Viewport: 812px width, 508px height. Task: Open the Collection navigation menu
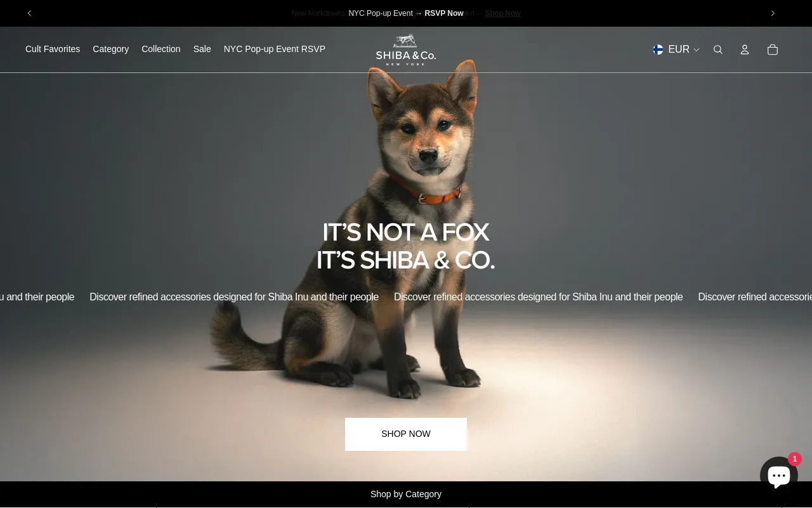pyautogui.click(x=160, y=49)
